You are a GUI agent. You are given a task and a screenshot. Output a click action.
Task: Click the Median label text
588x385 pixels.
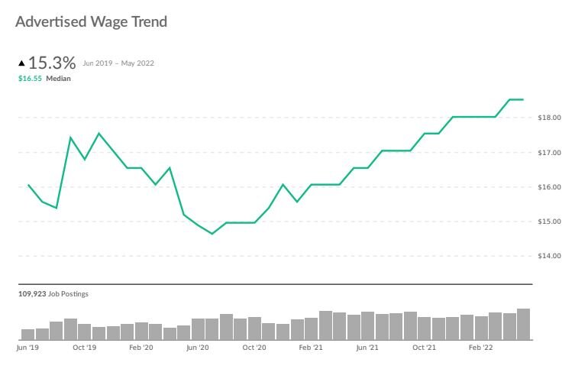59,78
